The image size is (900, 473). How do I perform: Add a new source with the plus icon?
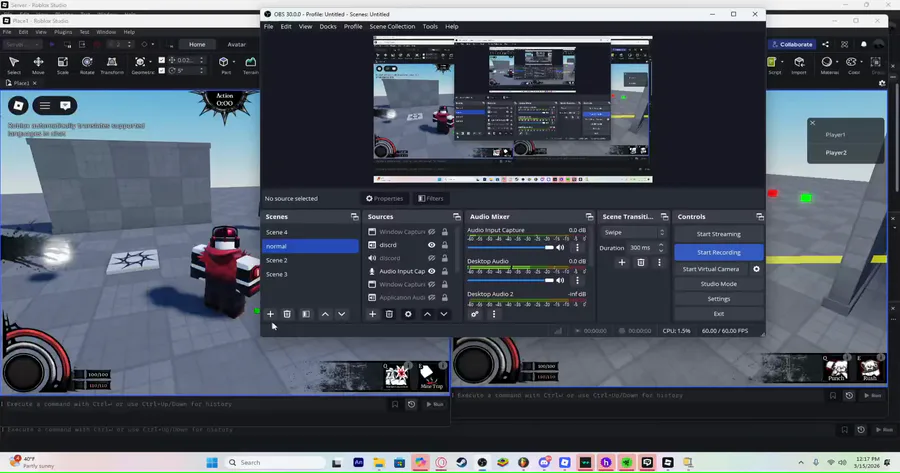(x=373, y=314)
